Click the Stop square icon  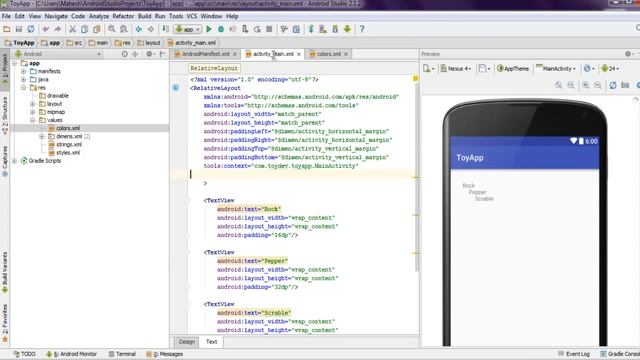coord(269,29)
